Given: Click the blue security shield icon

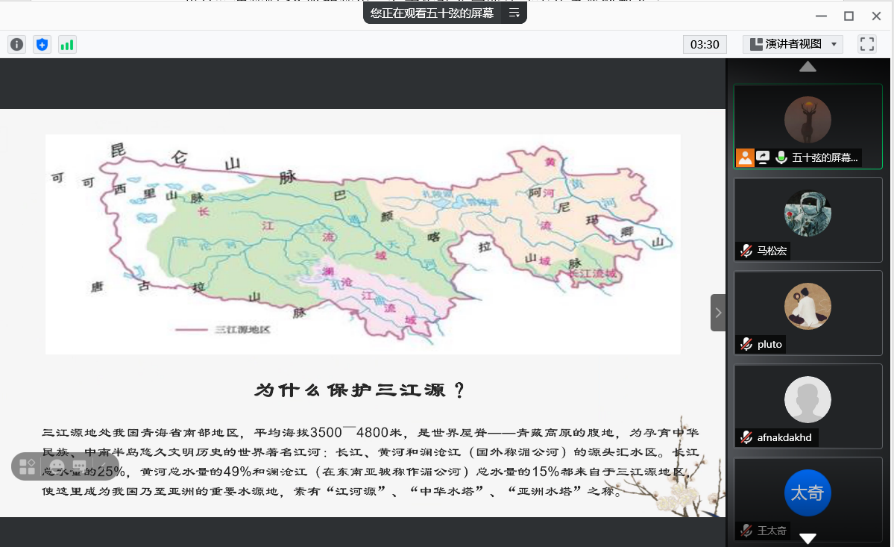Looking at the screenshot, I should (x=42, y=44).
